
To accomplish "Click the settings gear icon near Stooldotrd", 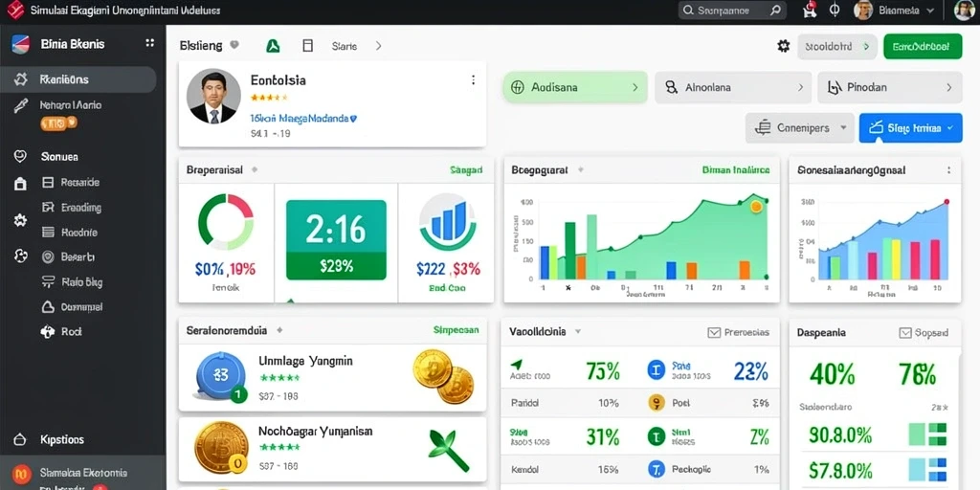I will [x=783, y=46].
